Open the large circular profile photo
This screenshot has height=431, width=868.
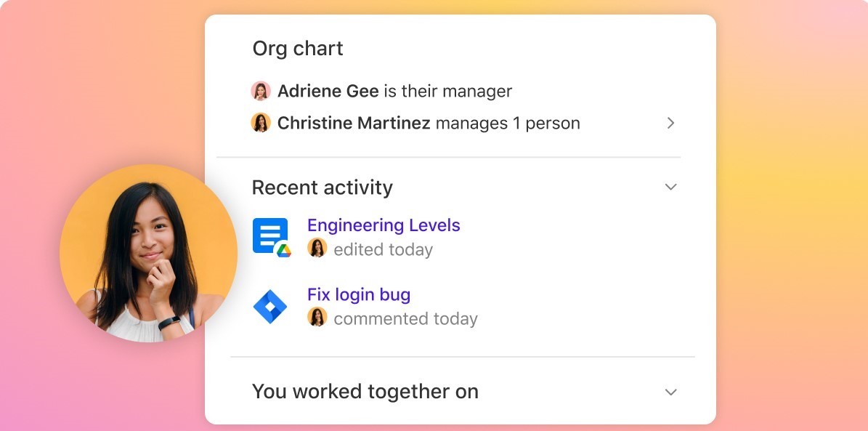tap(148, 253)
